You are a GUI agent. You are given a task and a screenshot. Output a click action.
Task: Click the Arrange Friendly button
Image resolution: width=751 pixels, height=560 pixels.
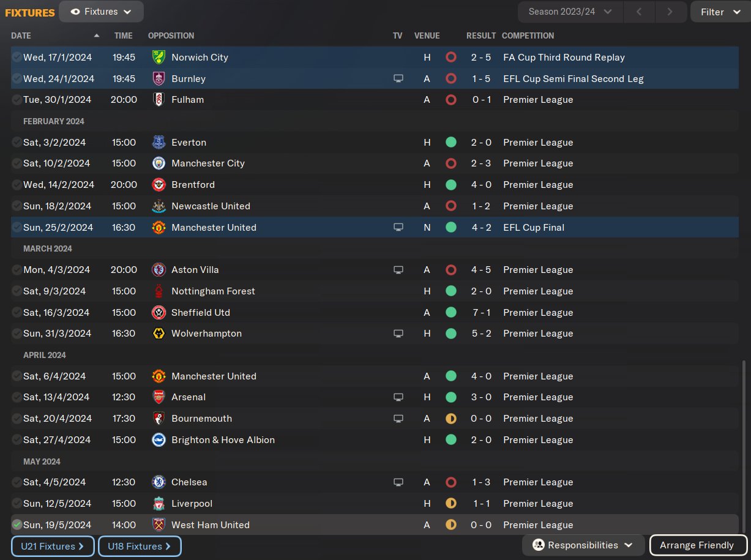697,545
